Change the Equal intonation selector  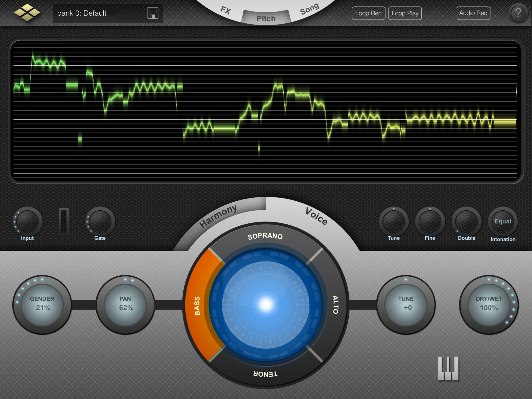503,221
